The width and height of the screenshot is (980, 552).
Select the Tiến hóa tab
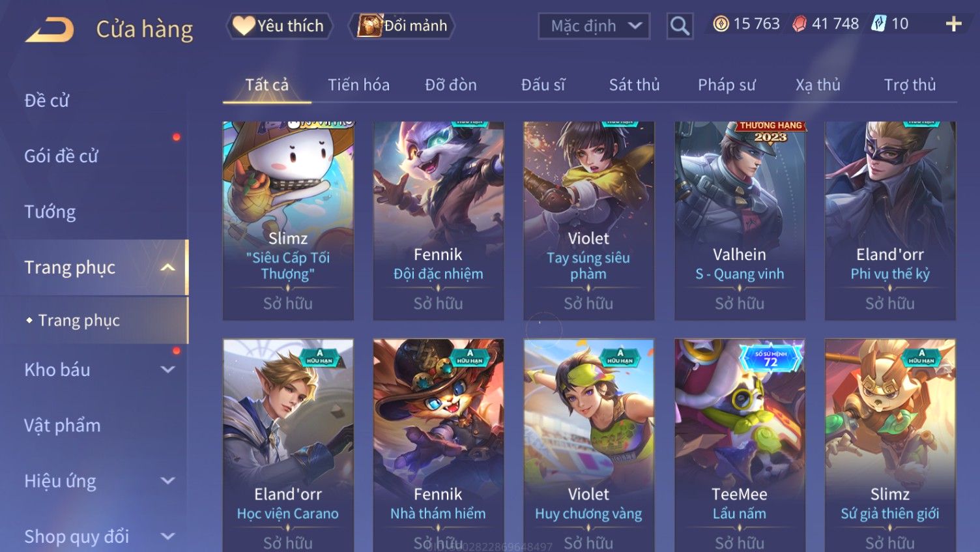358,85
